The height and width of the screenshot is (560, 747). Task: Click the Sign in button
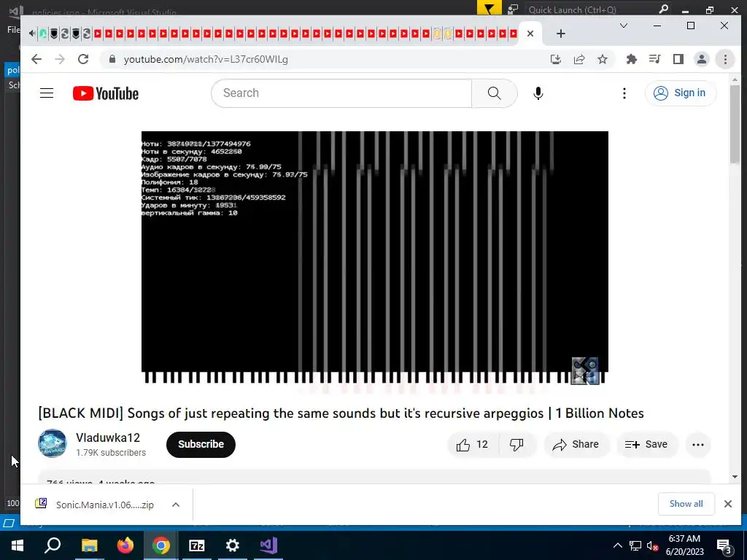coord(681,93)
